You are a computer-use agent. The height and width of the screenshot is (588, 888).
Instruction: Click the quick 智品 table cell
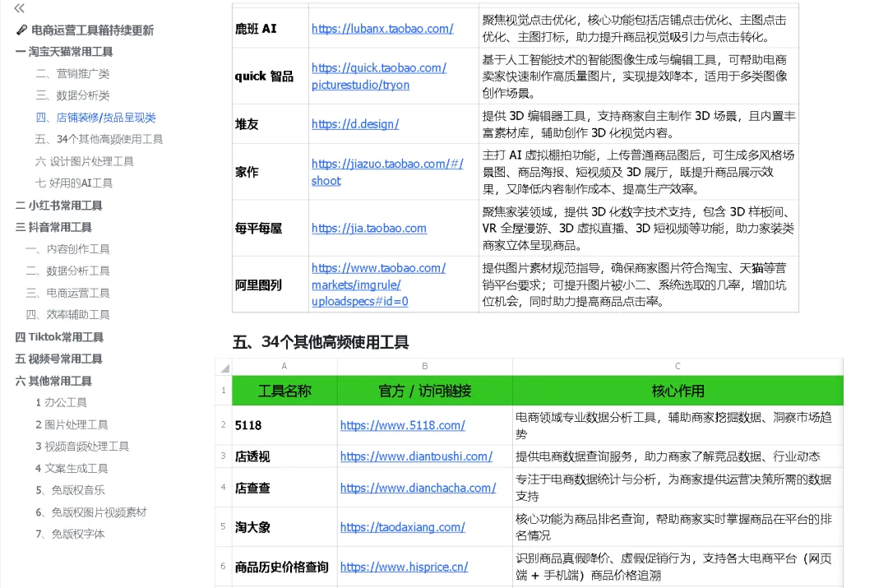pos(271,76)
